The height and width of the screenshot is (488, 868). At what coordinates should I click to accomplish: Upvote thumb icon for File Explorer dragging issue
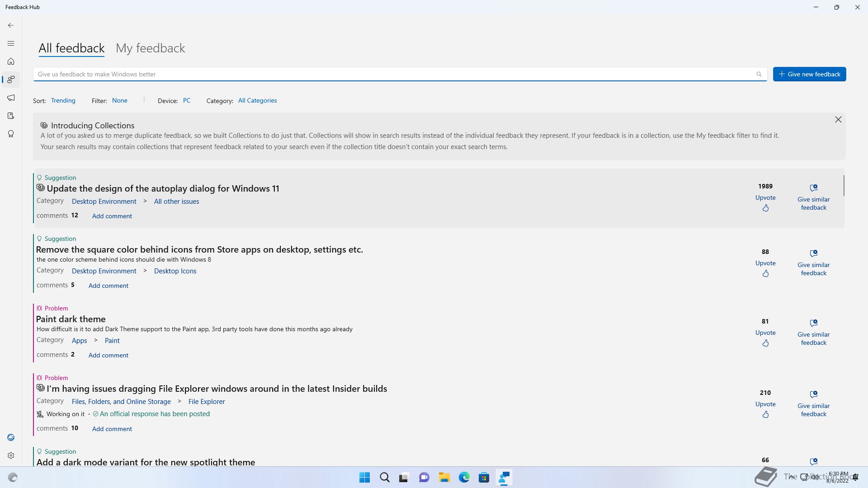(765, 414)
